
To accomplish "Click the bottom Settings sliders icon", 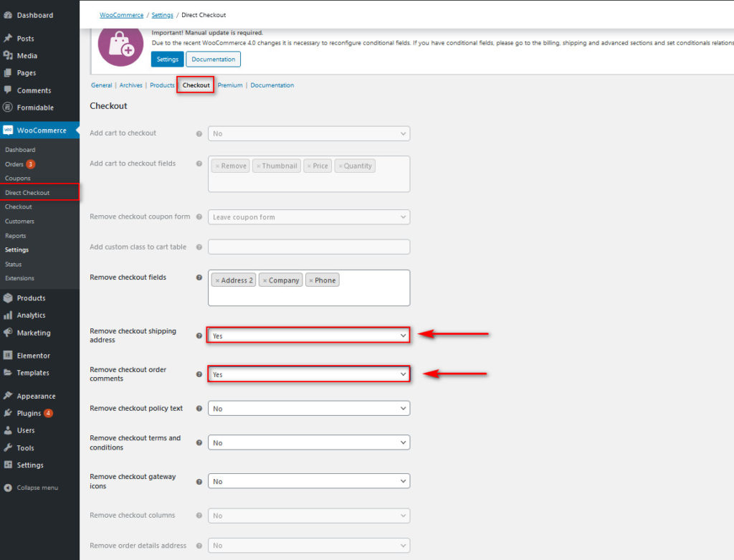I will 7,465.
